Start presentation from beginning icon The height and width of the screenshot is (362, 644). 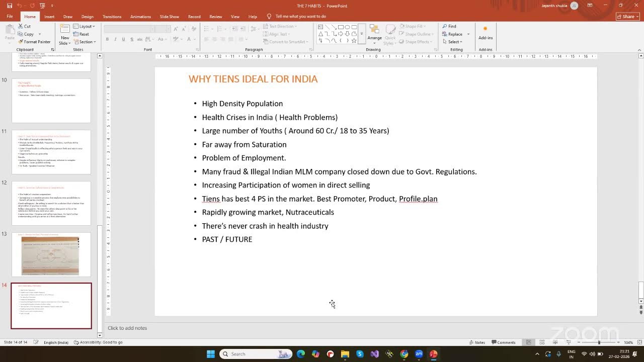pos(42,6)
